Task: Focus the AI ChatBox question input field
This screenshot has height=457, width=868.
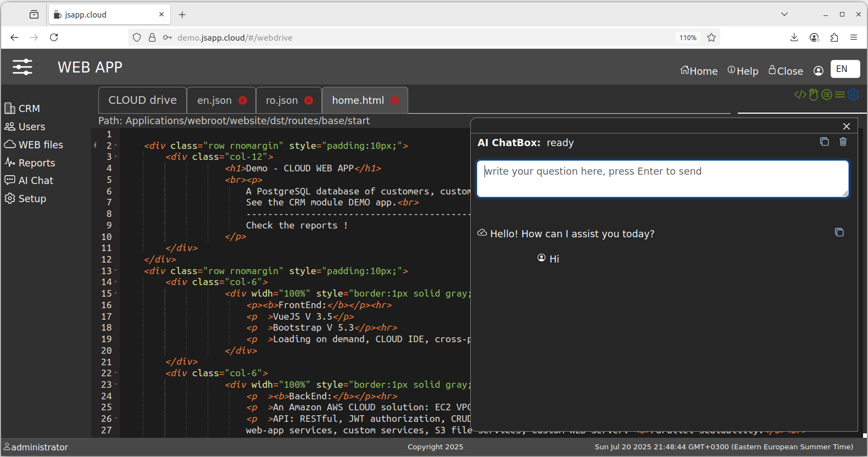Action: click(x=662, y=179)
